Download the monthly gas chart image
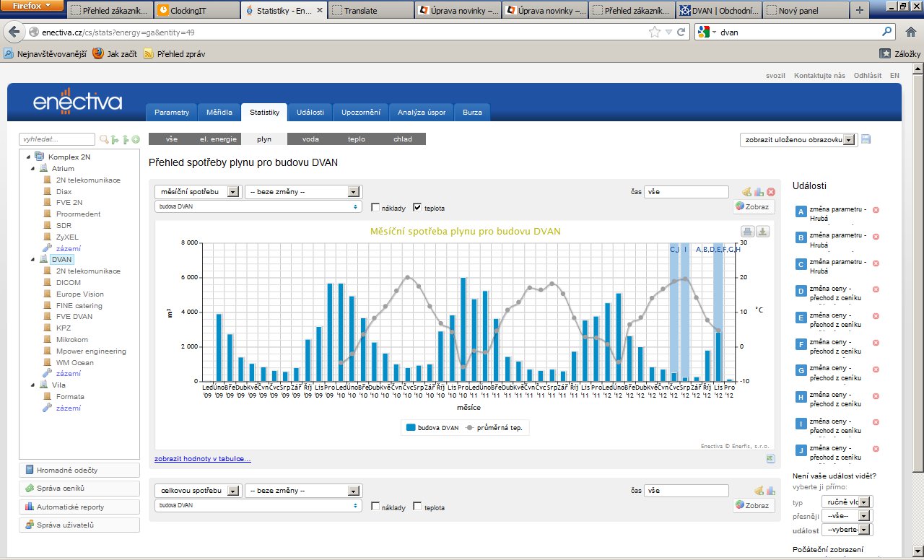This screenshot has height=560, width=924. [764, 231]
